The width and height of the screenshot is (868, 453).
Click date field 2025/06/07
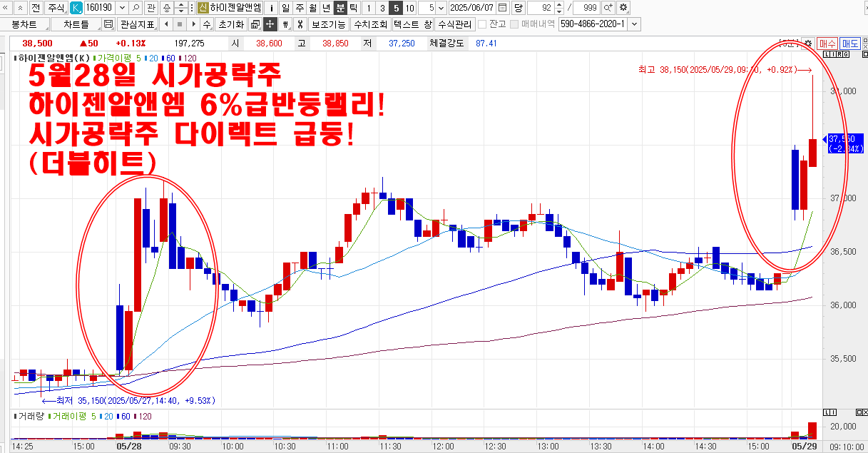click(x=472, y=8)
